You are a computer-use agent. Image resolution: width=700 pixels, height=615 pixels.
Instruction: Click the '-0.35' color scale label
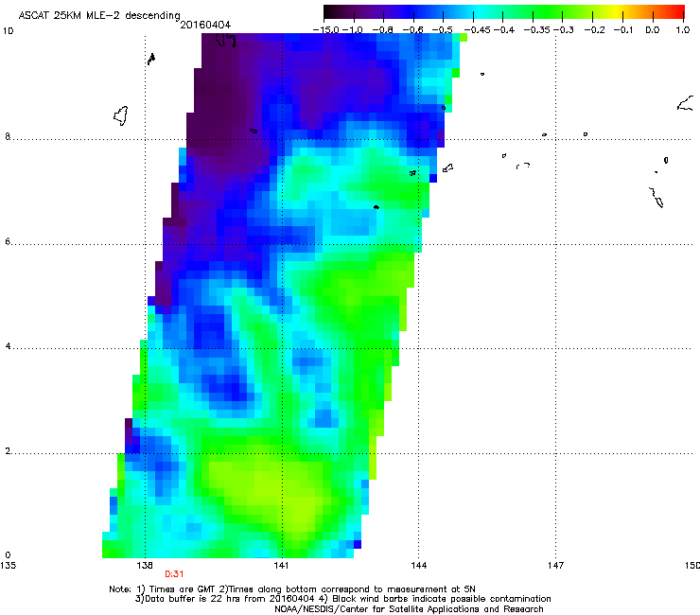click(537, 30)
